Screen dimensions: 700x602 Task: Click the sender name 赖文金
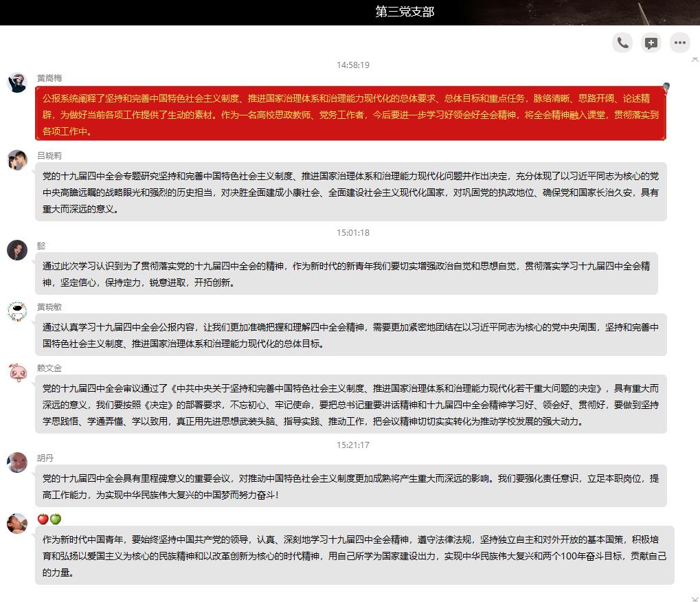(x=49, y=368)
